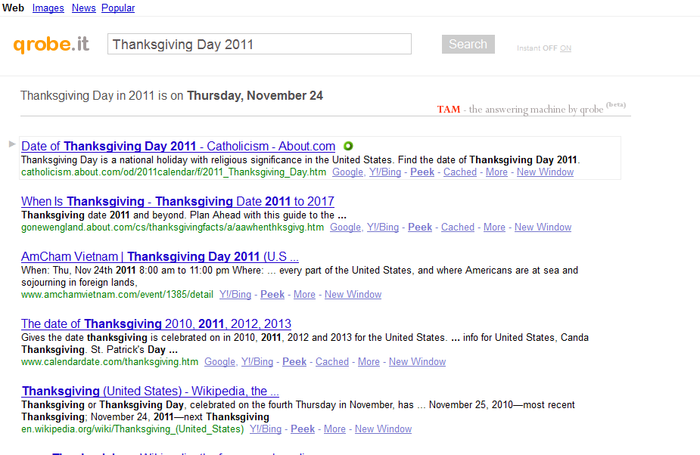This screenshot has width=700, height=455.
Task: Open the AmCham Vietnam Thanksgiving Day result
Action: coord(160,257)
